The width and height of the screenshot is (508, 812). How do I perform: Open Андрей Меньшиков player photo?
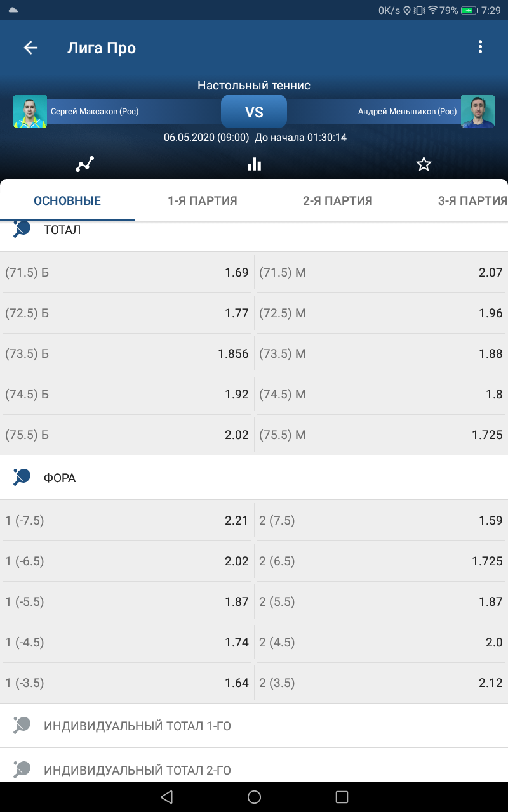click(478, 112)
